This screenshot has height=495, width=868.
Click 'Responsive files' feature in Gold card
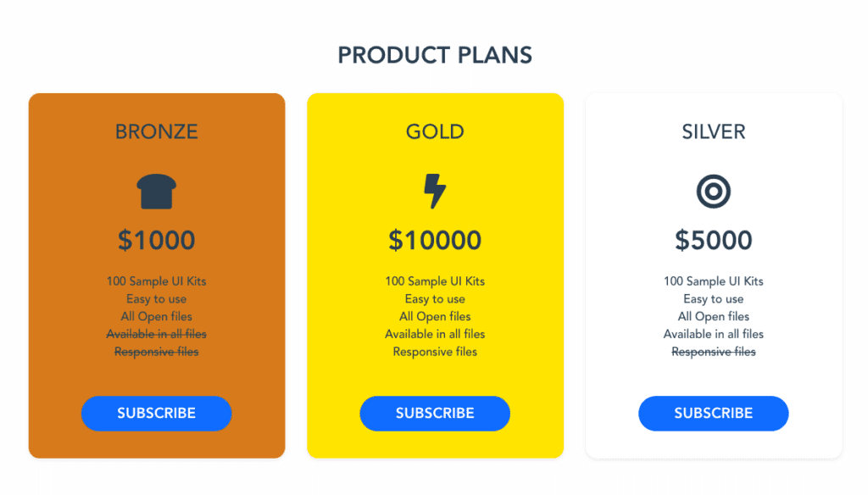[435, 352]
